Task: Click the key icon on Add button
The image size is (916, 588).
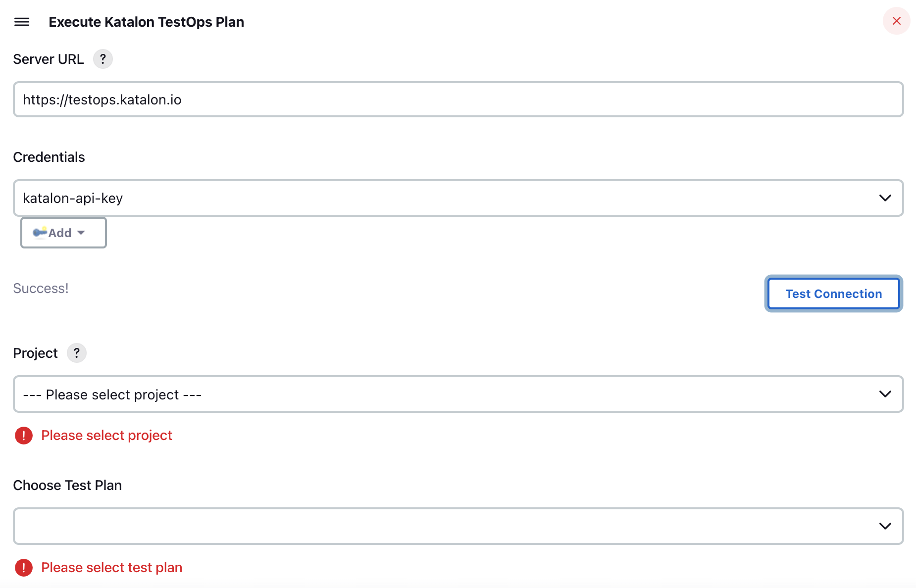Action: click(x=40, y=232)
